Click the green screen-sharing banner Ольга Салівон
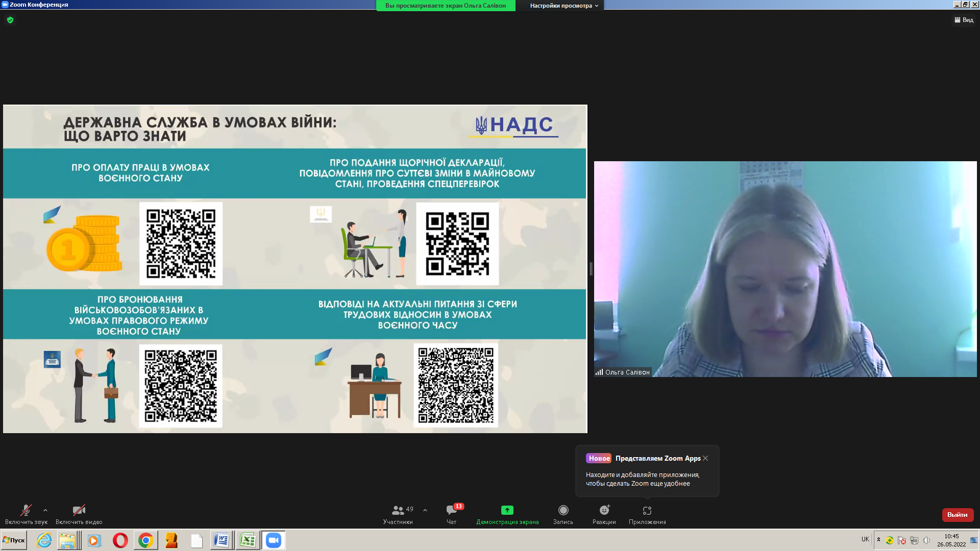980x551 pixels. point(446,6)
